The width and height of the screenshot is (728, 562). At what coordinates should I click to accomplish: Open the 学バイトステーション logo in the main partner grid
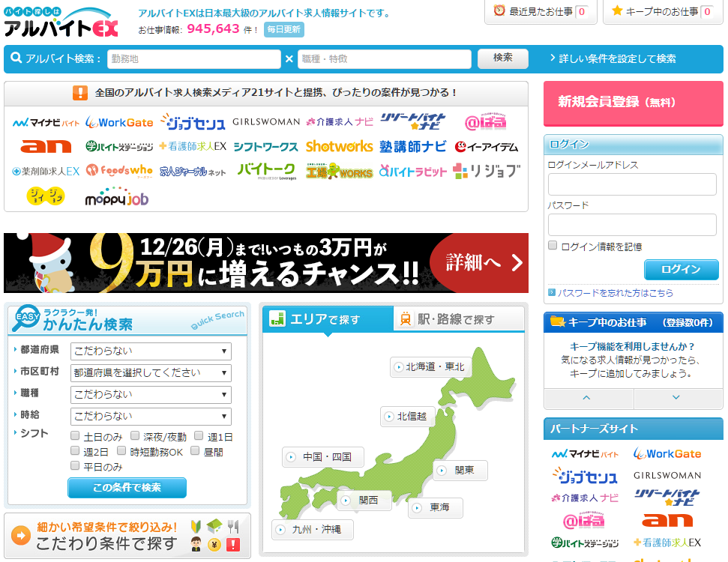119,147
